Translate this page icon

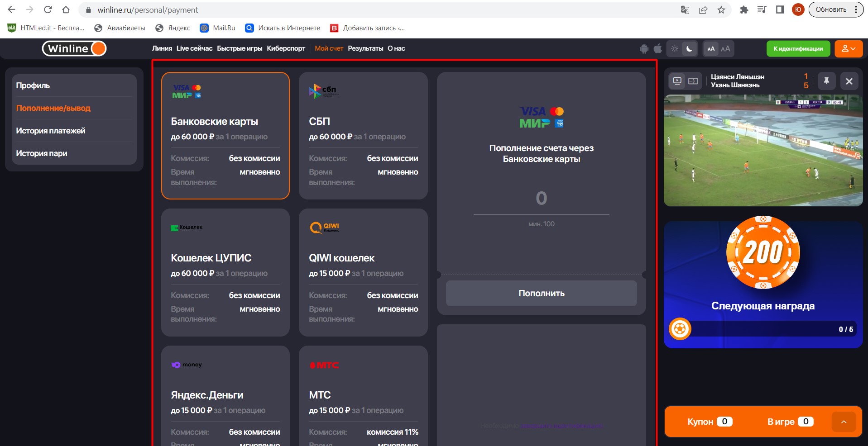[685, 9]
